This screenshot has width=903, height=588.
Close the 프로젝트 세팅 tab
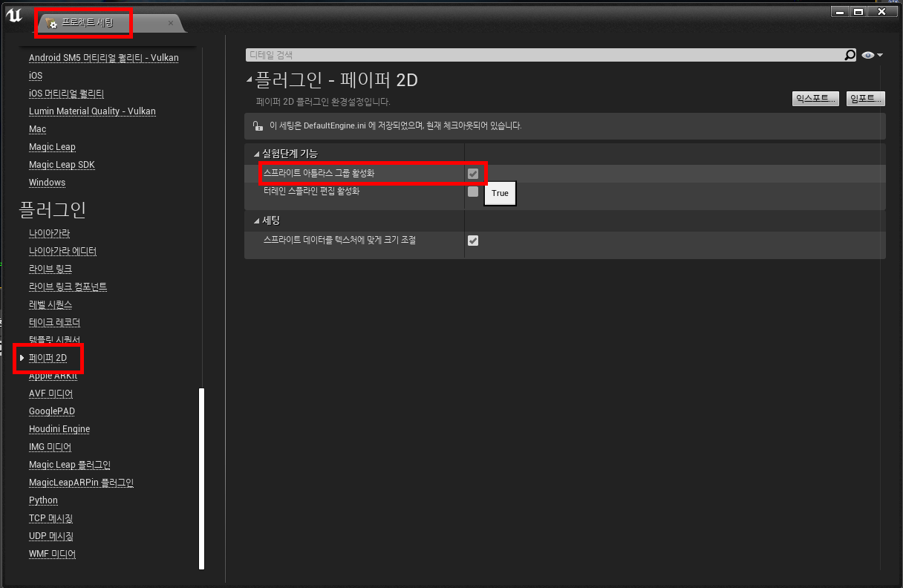click(170, 23)
